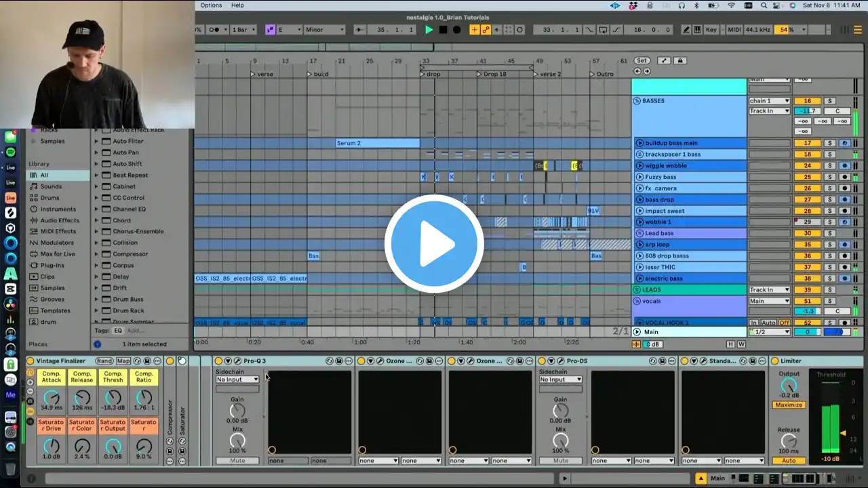The image size is (868, 488).
Task: Click the Stop button in transport
Action: pos(443,30)
